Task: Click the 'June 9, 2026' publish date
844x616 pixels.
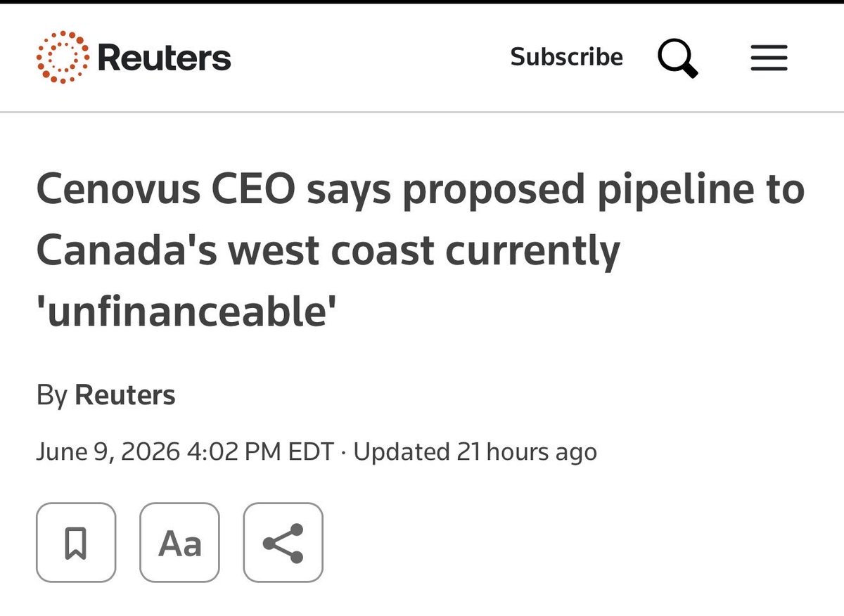Action: coord(108,451)
